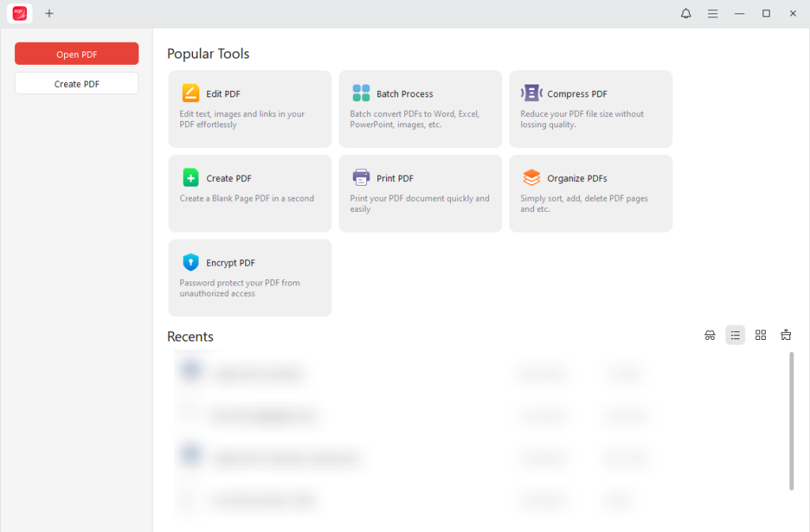The height and width of the screenshot is (532, 810).
Task: Click the Create PDF sidebar button
Action: (x=76, y=82)
